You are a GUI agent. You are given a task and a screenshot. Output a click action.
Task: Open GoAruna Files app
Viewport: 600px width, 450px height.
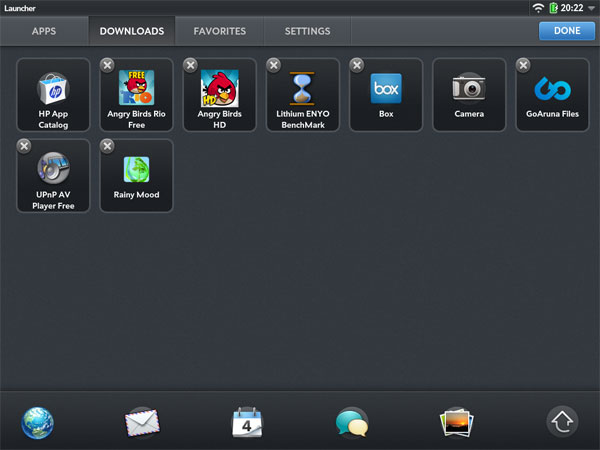click(553, 95)
